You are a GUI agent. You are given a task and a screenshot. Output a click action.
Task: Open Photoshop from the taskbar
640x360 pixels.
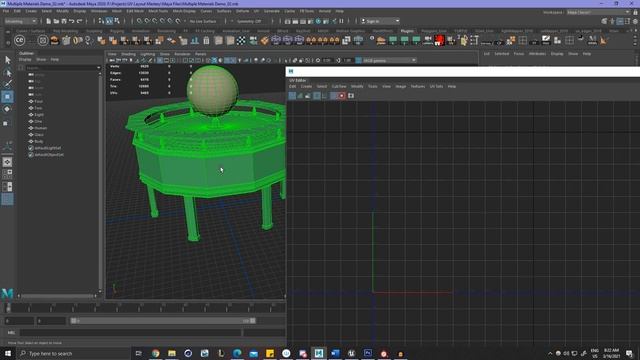pos(368,353)
